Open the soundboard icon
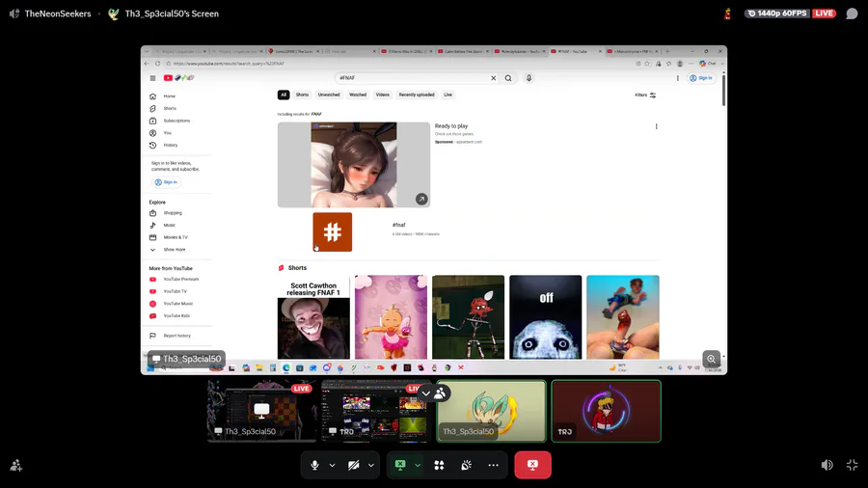This screenshot has width=868, height=488. tap(466, 465)
